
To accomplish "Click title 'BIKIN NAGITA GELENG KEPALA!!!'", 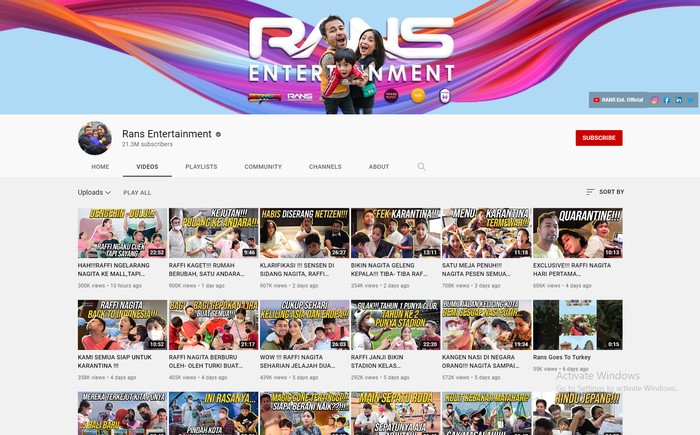I will click(x=389, y=269).
